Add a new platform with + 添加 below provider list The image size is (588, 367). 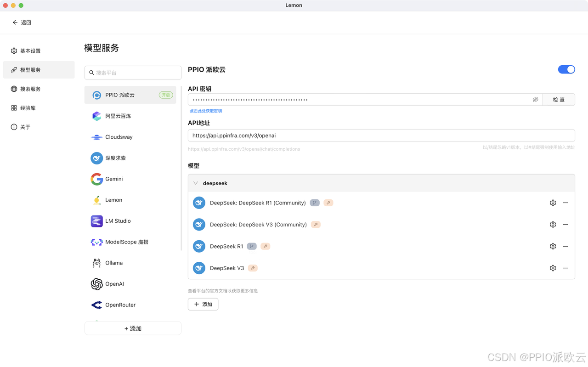[x=133, y=328]
